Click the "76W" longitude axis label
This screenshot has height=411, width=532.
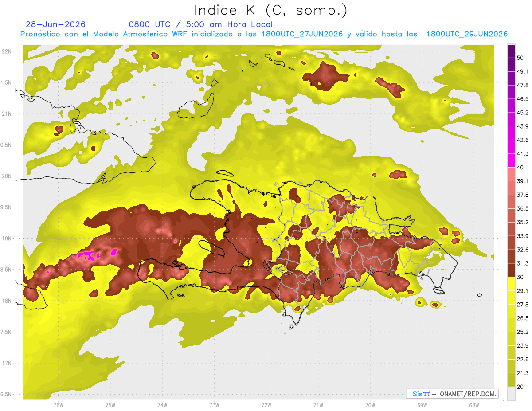(58, 405)
